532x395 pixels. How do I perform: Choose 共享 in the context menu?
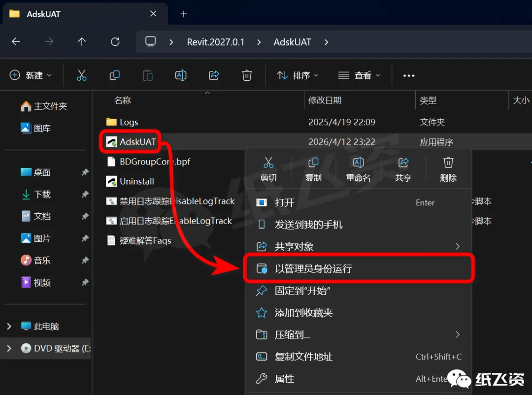click(403, 169)
